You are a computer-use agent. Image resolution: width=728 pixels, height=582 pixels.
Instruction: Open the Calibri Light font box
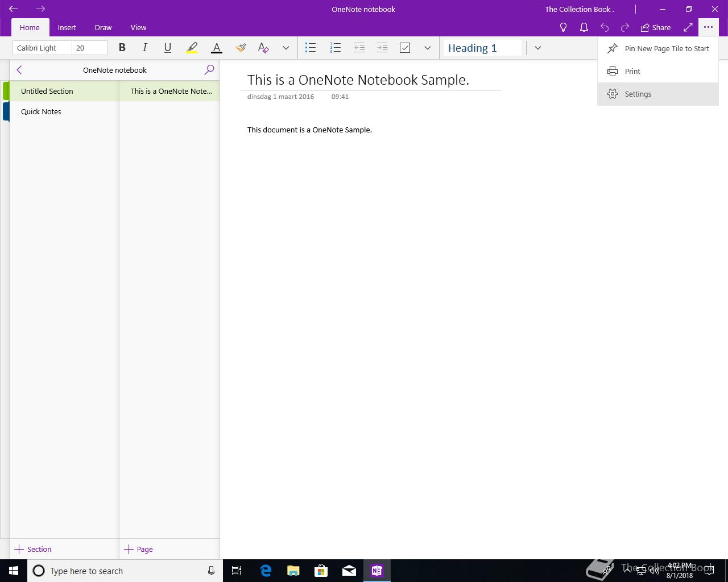point(42,48)
